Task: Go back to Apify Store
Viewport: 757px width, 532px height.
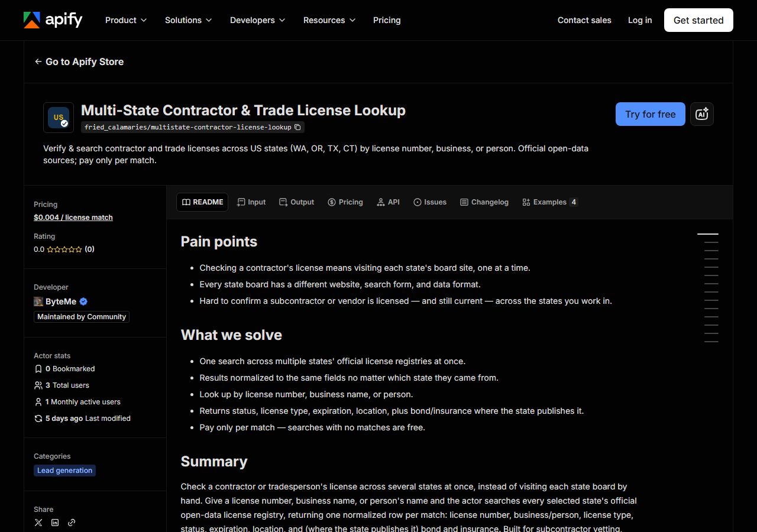Action: 79,61
